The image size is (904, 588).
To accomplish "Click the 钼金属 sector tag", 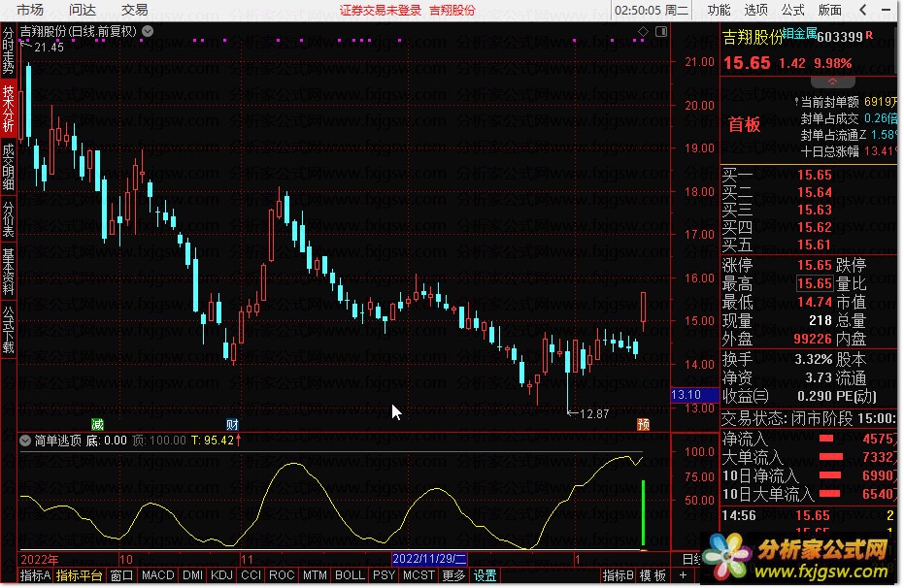I will (x=799, y=33).
